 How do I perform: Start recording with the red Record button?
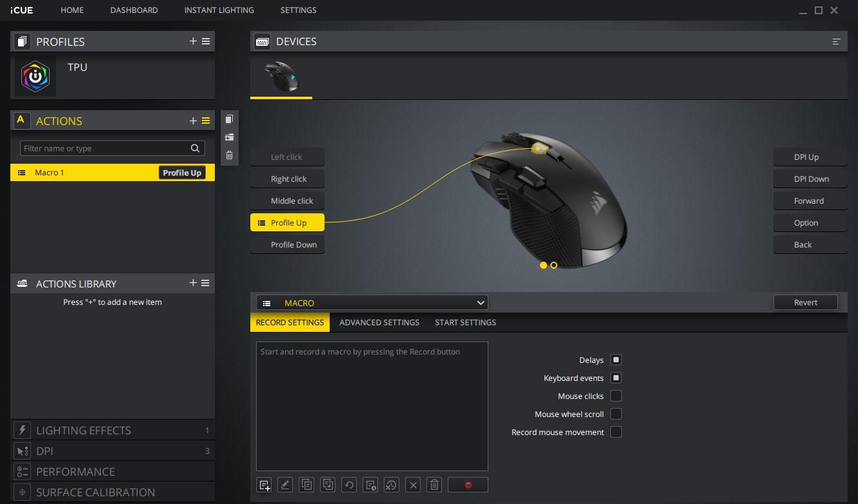(x=468, y=485)
